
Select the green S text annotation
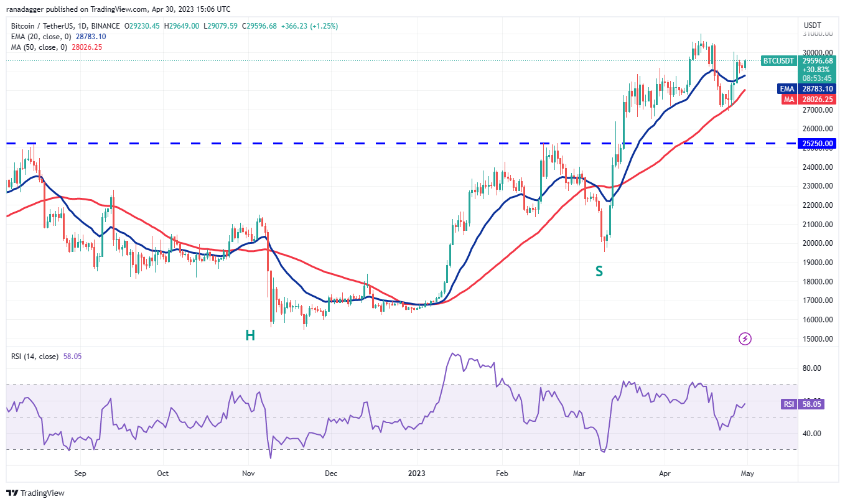599,271
